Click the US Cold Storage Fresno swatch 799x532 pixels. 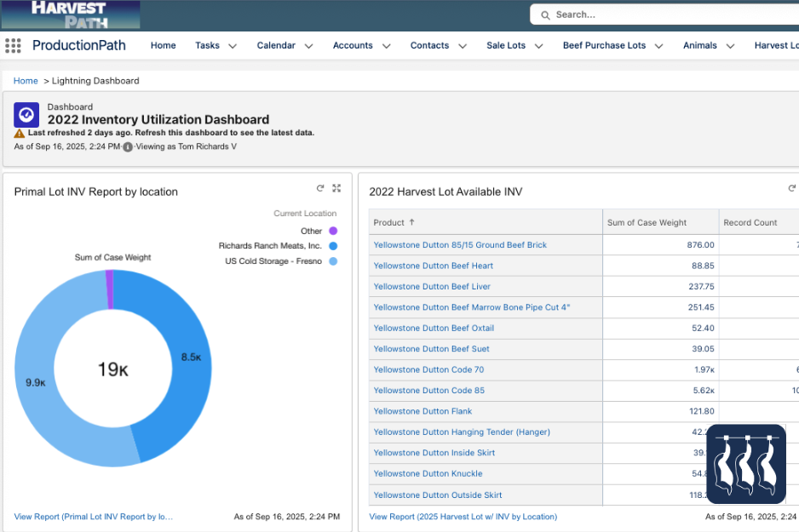(x=333, y=261)
